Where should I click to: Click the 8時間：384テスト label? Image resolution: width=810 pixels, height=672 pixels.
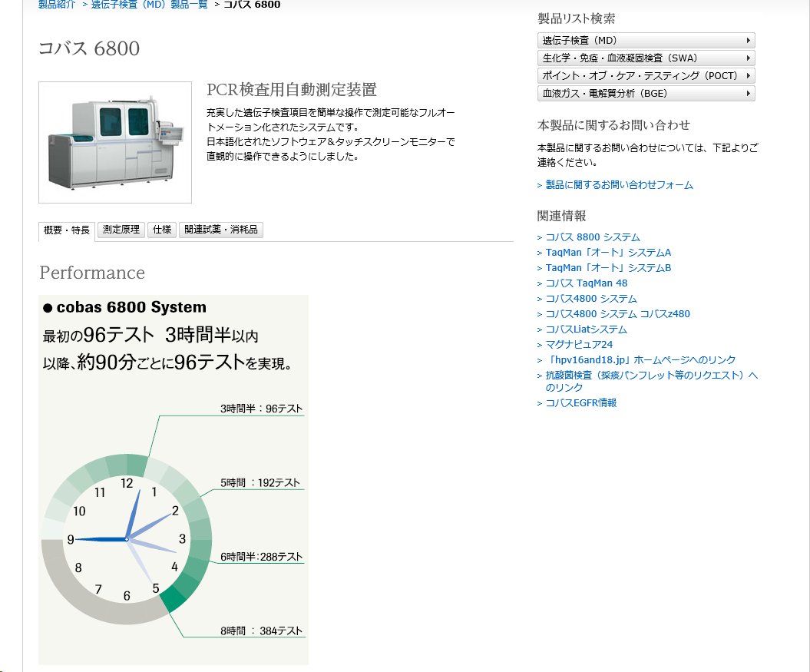tap(261, 631)
